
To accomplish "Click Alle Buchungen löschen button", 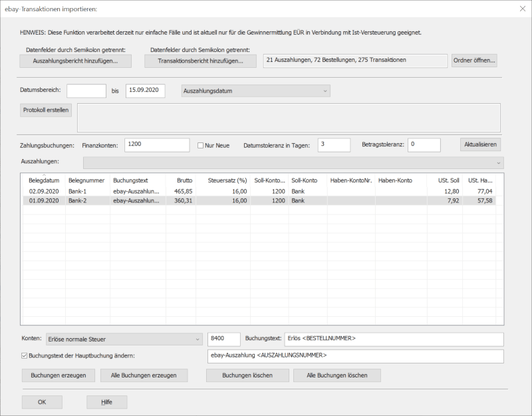I will coord(337,375).
